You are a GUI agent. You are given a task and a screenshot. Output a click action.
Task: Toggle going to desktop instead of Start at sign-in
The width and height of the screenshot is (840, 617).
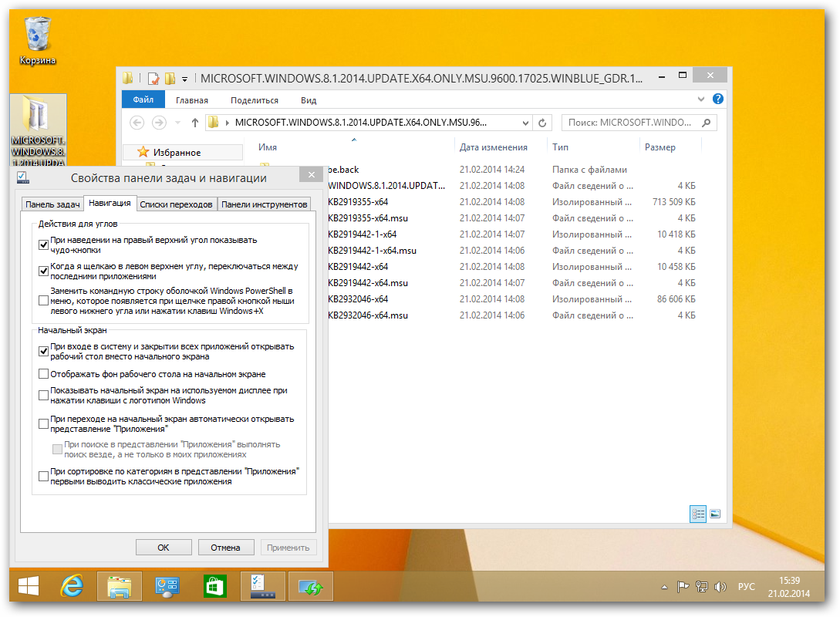click(43, 352)
